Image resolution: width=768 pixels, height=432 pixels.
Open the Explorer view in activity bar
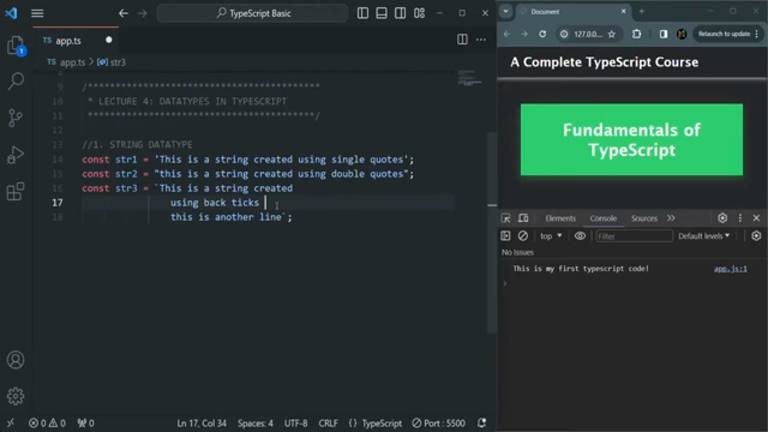16,46
